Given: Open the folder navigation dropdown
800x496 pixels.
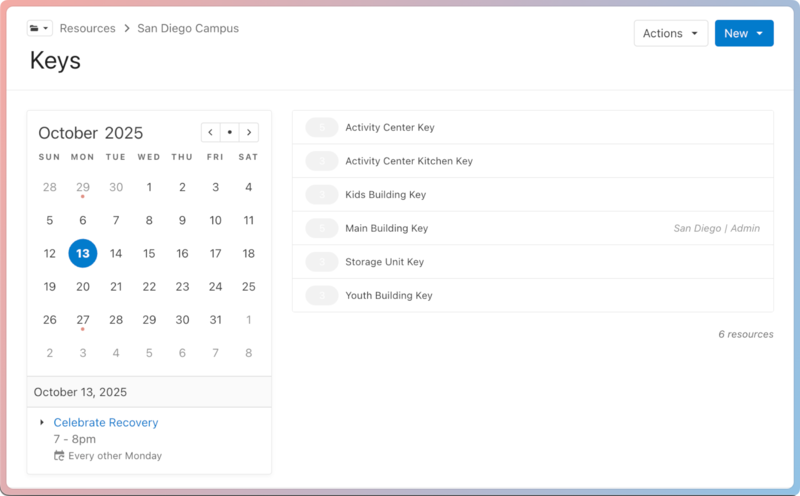Looking at the screenshot, I should 40,29.
